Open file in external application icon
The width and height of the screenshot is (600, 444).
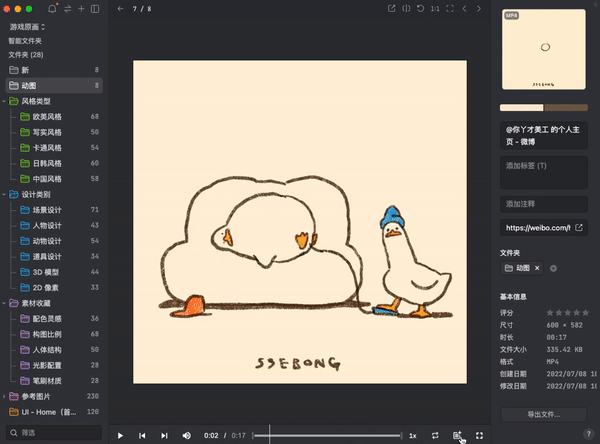[x=391, y=8]
